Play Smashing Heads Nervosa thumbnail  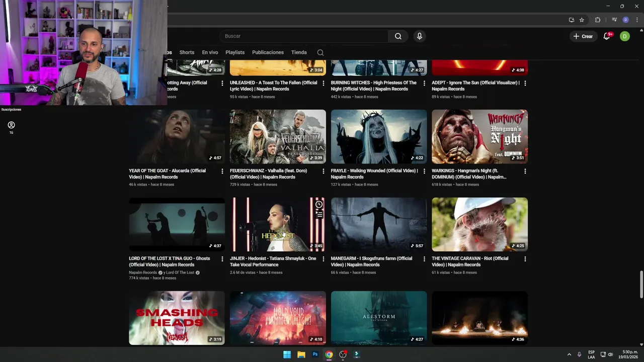click(x=177, y=318)
